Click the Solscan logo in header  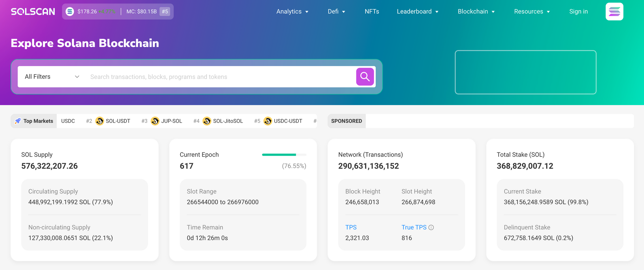tap(33, 12)
